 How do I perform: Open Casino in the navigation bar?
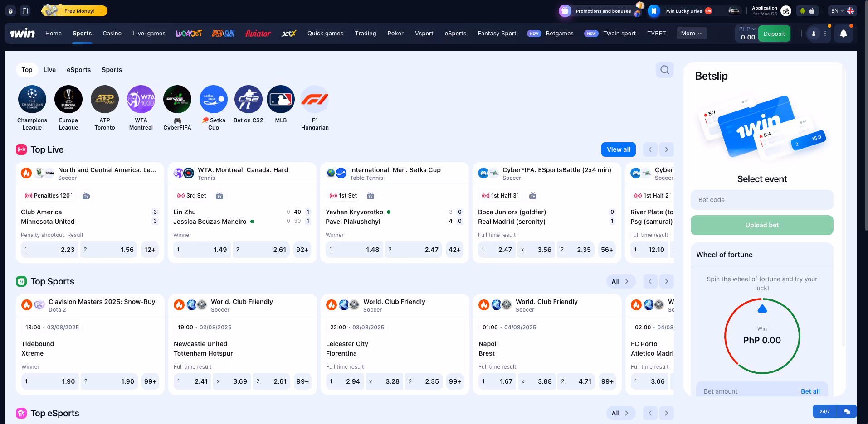(x=112, y=34)
